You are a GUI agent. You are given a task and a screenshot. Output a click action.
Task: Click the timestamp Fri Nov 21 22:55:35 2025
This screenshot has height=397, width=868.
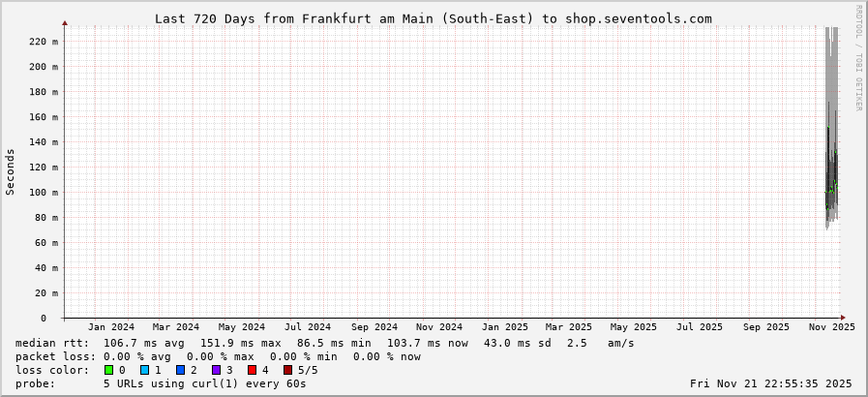tap(771, 383)
